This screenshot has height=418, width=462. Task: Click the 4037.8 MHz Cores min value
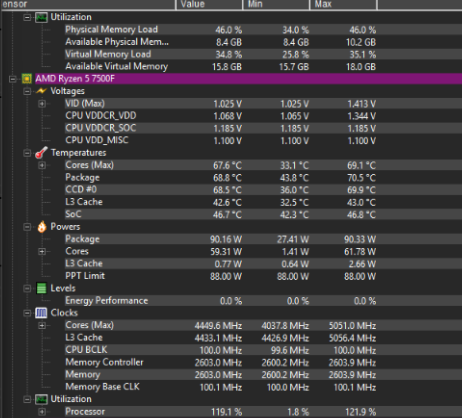[x=285, y=326]
